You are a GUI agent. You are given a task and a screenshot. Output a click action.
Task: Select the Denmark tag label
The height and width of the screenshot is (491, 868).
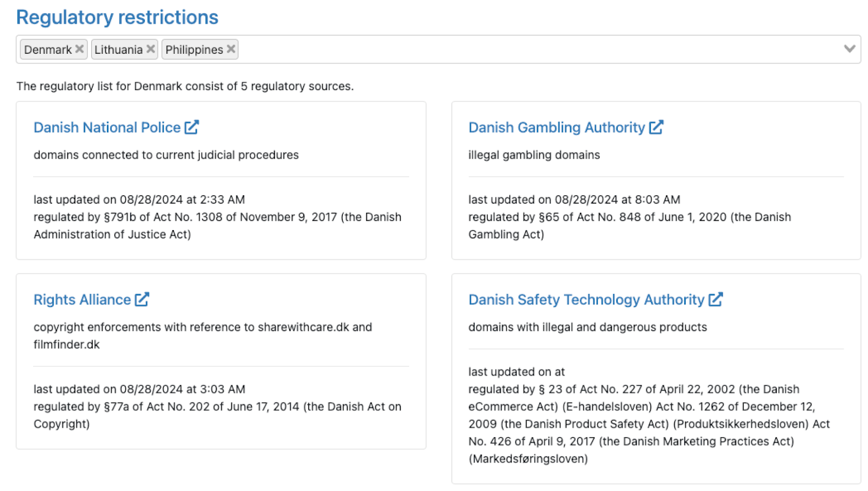[48, 50]
